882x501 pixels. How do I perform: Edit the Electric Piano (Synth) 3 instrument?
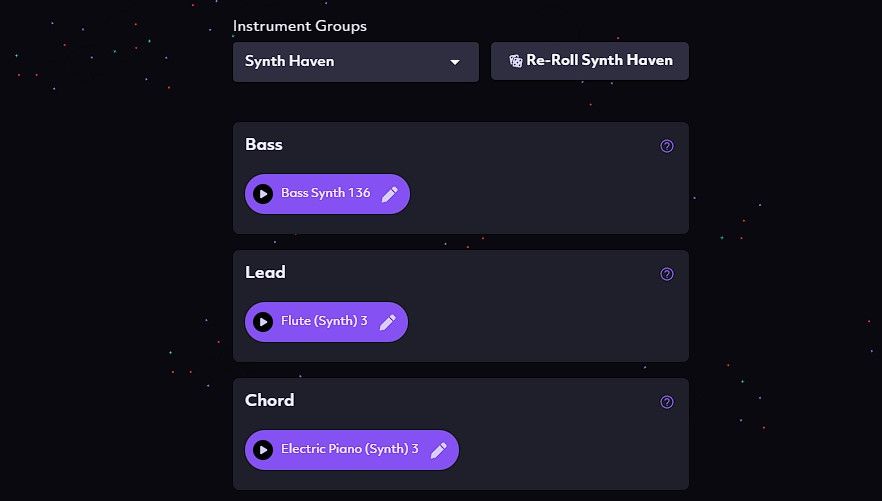point(438,450)
